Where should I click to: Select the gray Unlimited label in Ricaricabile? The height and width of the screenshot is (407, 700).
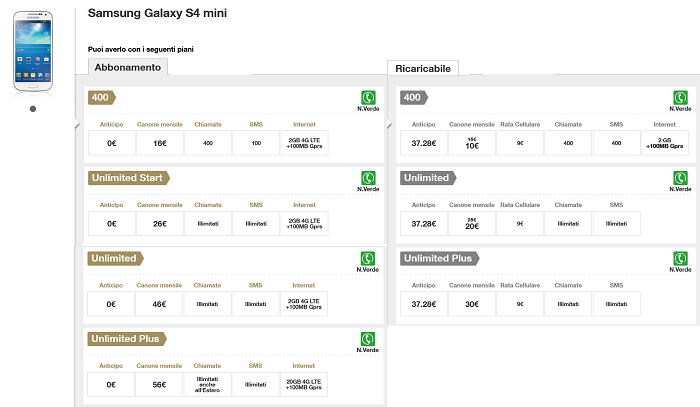pyautogui.click(x=428, y=178)
